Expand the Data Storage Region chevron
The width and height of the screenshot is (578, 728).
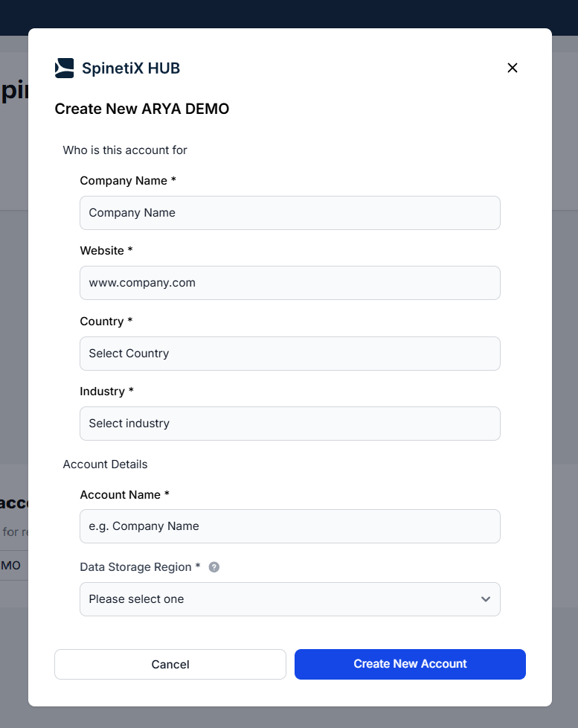[x=486, y=599]
